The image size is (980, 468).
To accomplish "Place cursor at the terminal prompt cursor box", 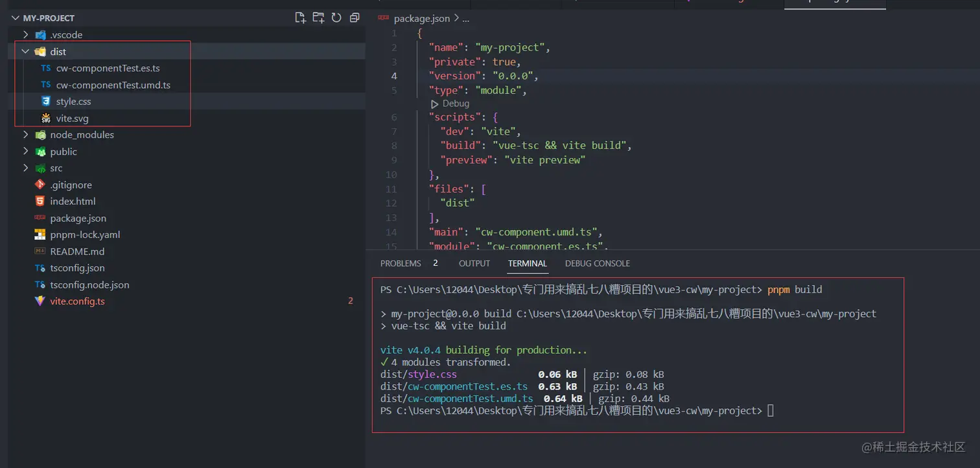I will [770, 411].
